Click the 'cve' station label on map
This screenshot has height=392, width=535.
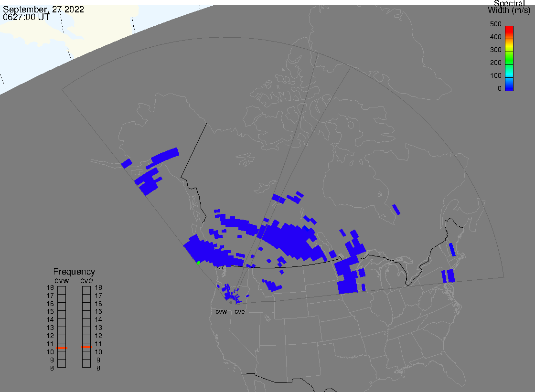point(239,312)
